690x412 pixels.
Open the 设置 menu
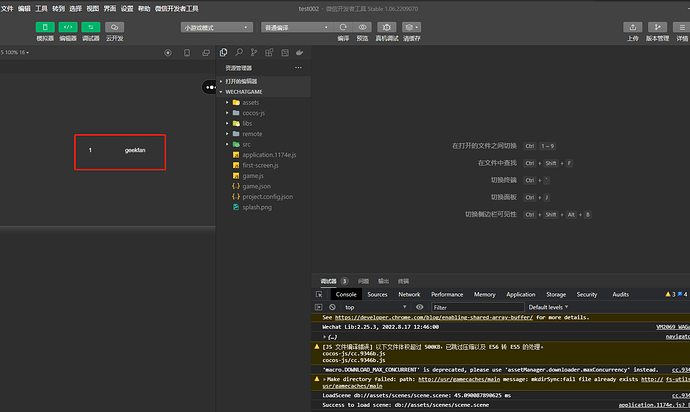coord(127,9)
